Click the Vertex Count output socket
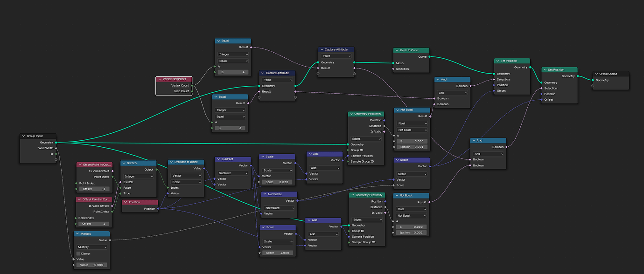This screenshot has height=274, width=644. coord(192,86)
